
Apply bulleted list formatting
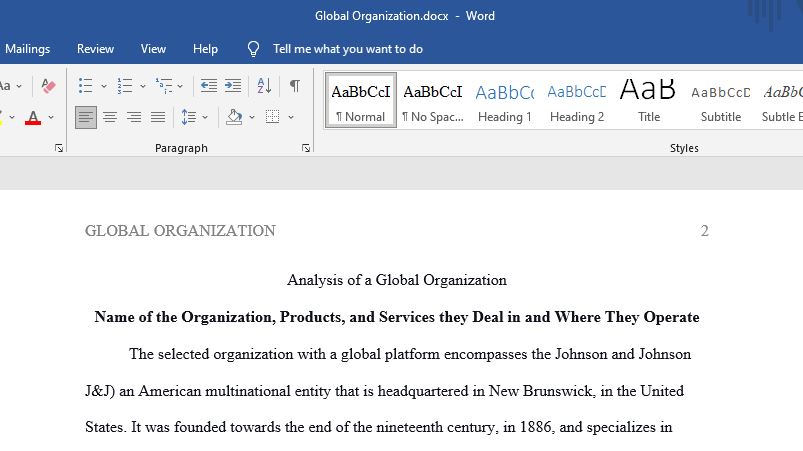86,85
